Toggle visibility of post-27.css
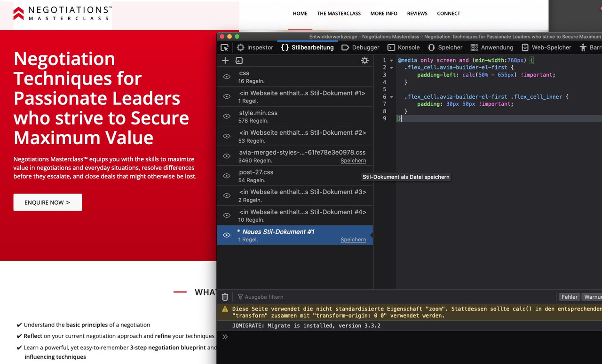This screenshot has width=602, height=364. click(x=227, y=176)
